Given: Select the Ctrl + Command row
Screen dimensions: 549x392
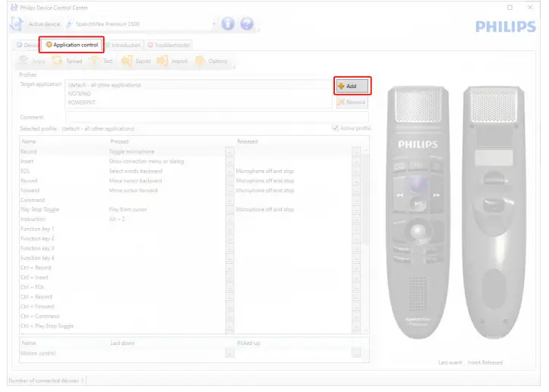Looking at the screenshot, I should (40, 316).
